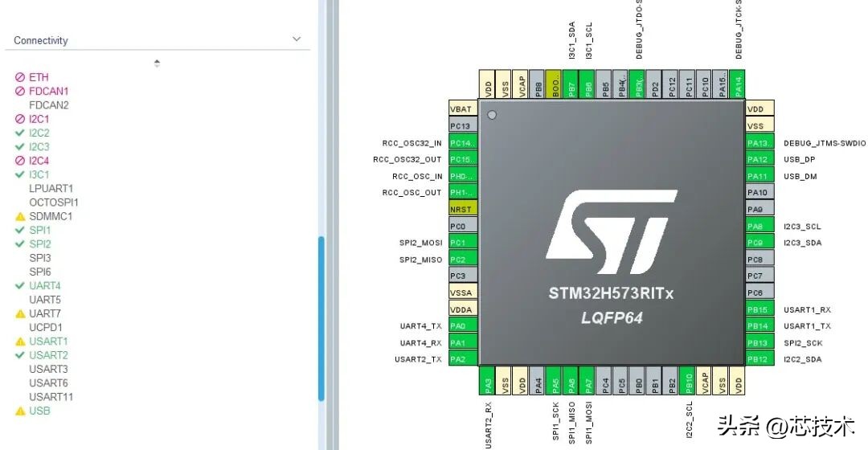Screen dimensions: 868x450
Task: Open UART4 configuration
Action: click(45, 285)
